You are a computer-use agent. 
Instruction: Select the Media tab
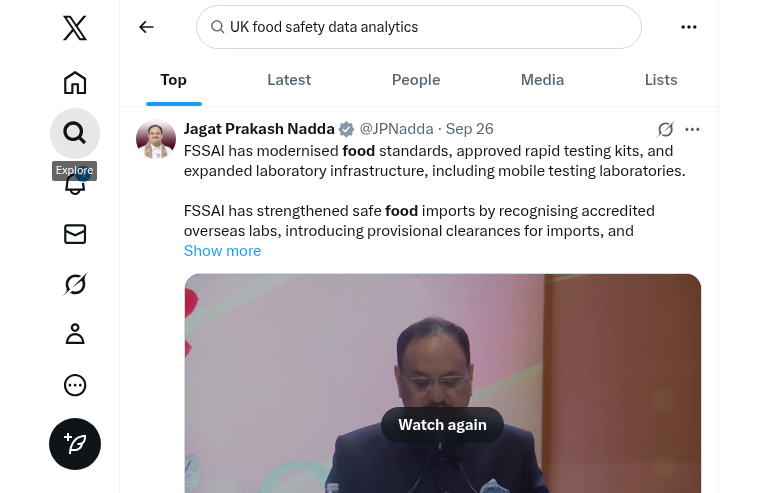[542, 80]
